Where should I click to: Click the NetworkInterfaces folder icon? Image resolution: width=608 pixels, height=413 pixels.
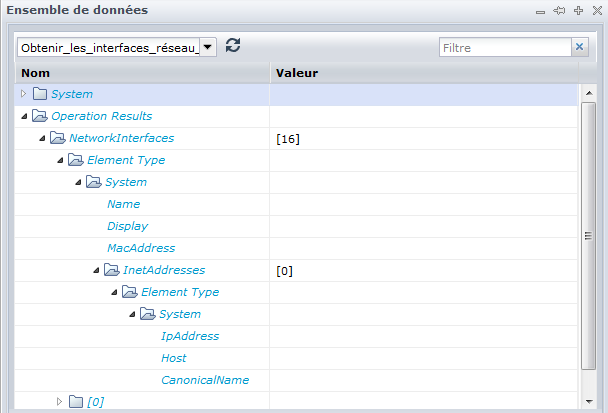58,138
